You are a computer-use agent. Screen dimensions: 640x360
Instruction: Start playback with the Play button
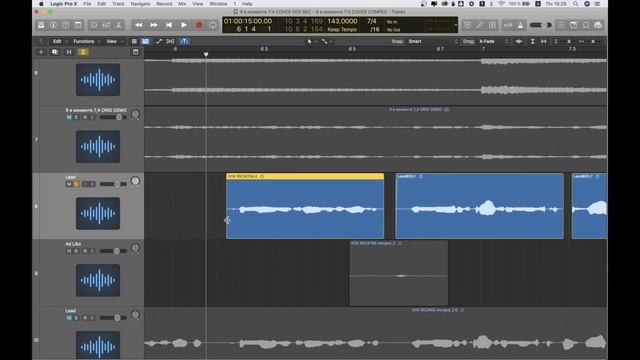pos(184,25)
